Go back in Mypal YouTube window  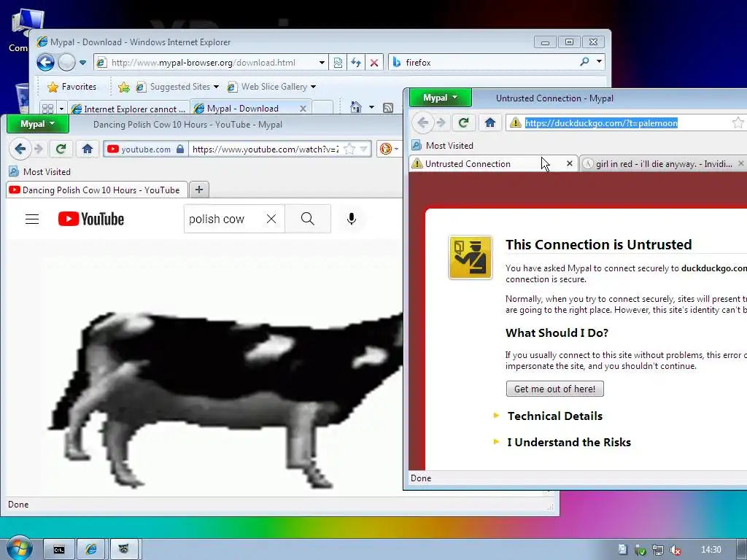click(x=20, y=149)
